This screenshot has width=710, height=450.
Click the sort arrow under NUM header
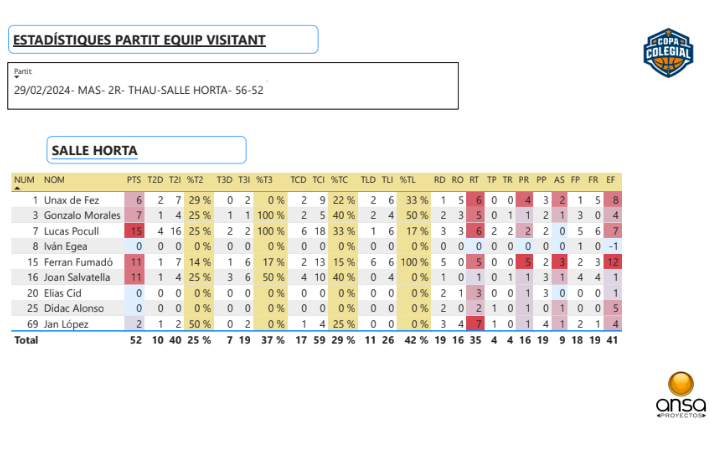(17, 188)
